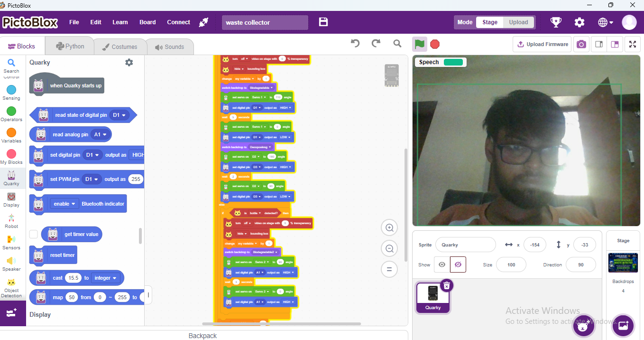644x340 pixels.
Task: Switch to the Costumes tab
Action: coord(120,47)
